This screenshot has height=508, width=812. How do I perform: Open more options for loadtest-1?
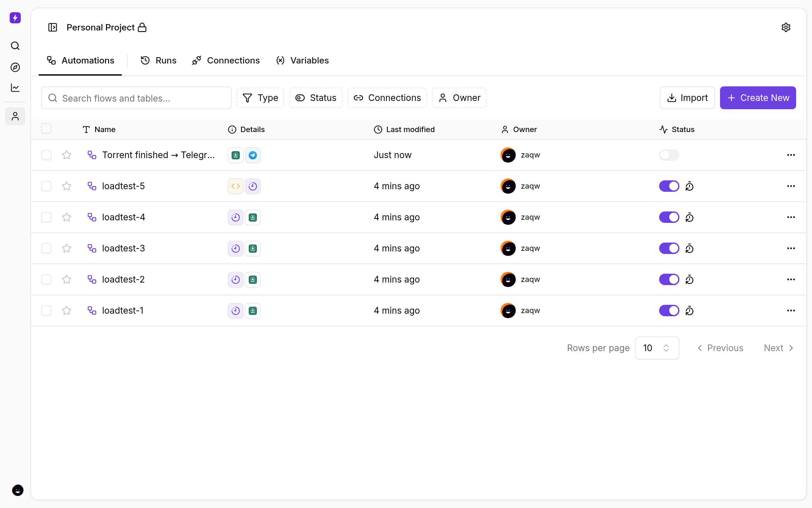coord(791,311)
